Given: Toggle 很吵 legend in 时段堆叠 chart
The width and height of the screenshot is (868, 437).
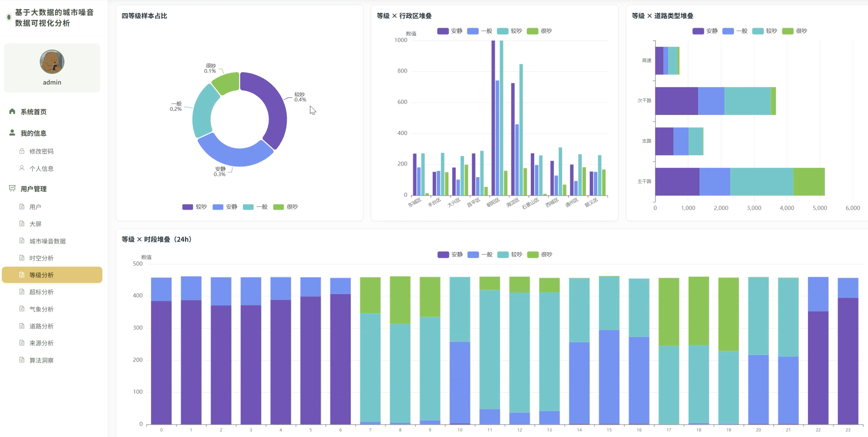Looking at the screenshot, I should (x=540, y=254).
